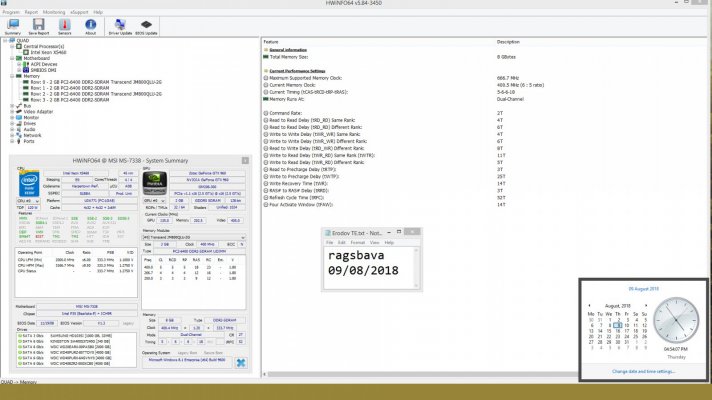Collapse the Memory branch
Image resolution: width=712 pixels, height=400 pixels.
[x=12, y=76]
